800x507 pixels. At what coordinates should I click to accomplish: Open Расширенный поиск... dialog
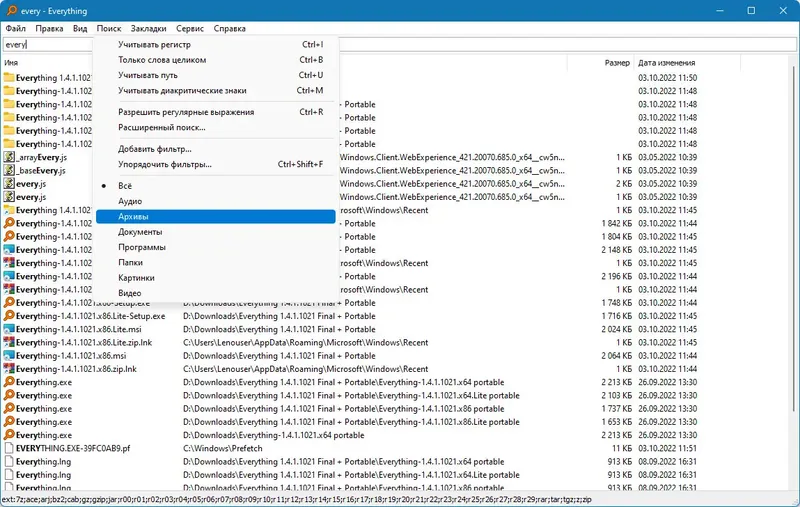[216, 127]
